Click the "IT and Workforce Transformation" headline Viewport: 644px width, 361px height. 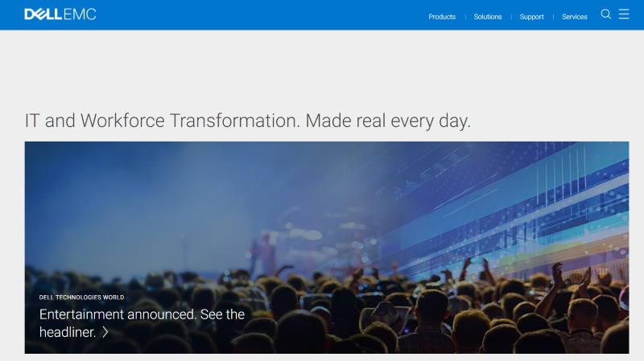pos(163,121)
